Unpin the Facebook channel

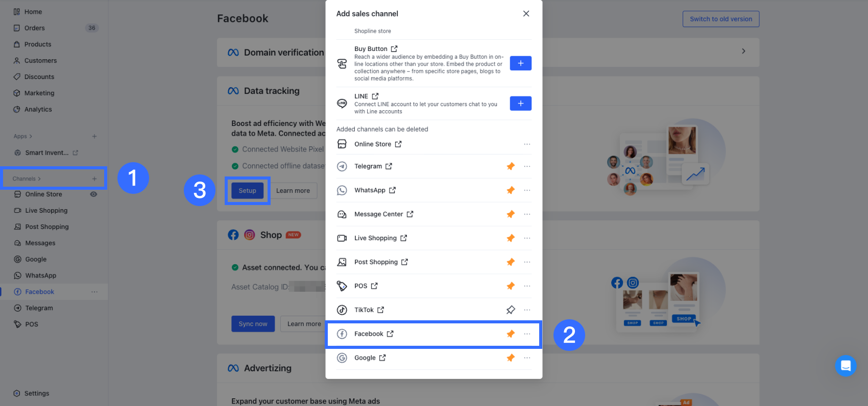coord(511,334)
